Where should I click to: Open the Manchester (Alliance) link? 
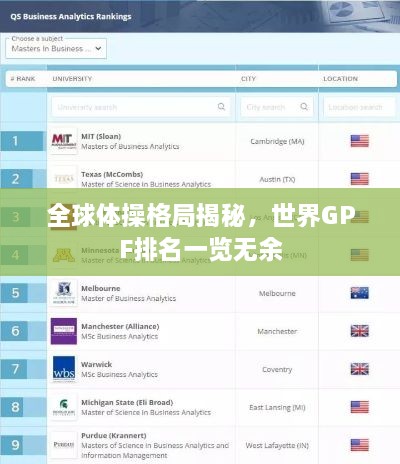click(x=120, y=326)
